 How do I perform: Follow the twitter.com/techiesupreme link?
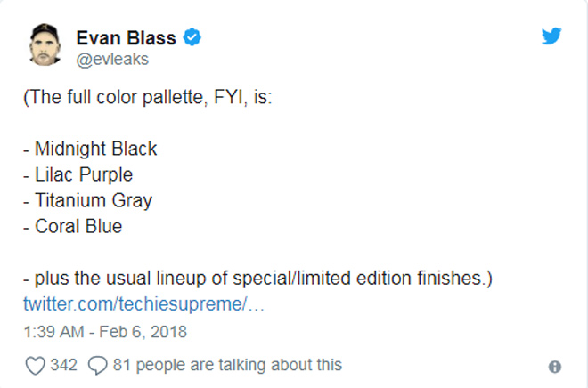click(144, 303)
